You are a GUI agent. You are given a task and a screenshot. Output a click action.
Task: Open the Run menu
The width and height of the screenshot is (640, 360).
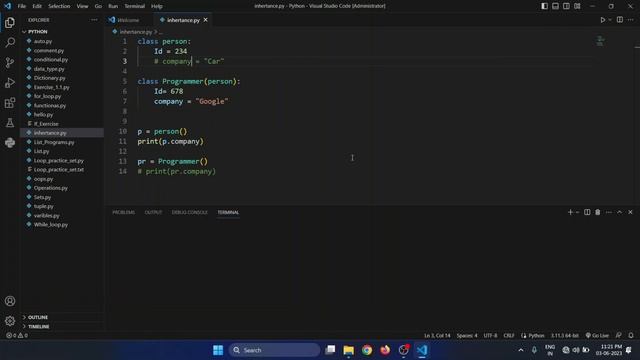tap(113, 6)
